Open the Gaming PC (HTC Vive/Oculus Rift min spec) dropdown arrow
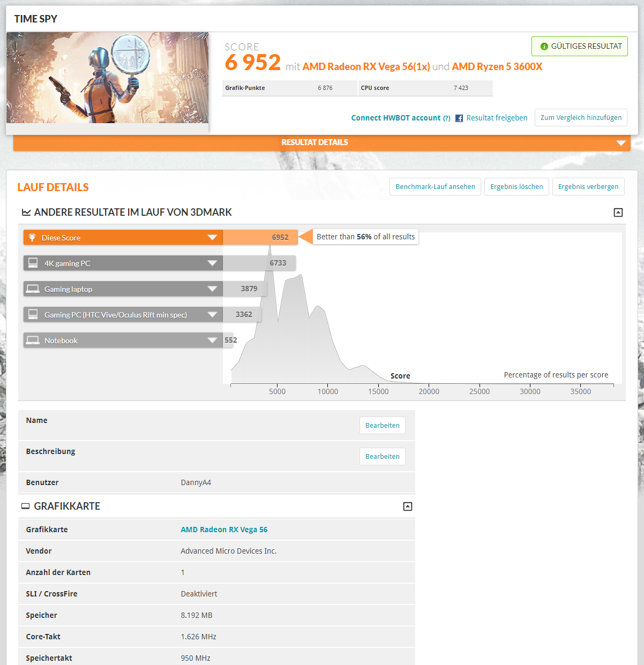The height and width of the screenshot is (665, 644). [212, 314]
